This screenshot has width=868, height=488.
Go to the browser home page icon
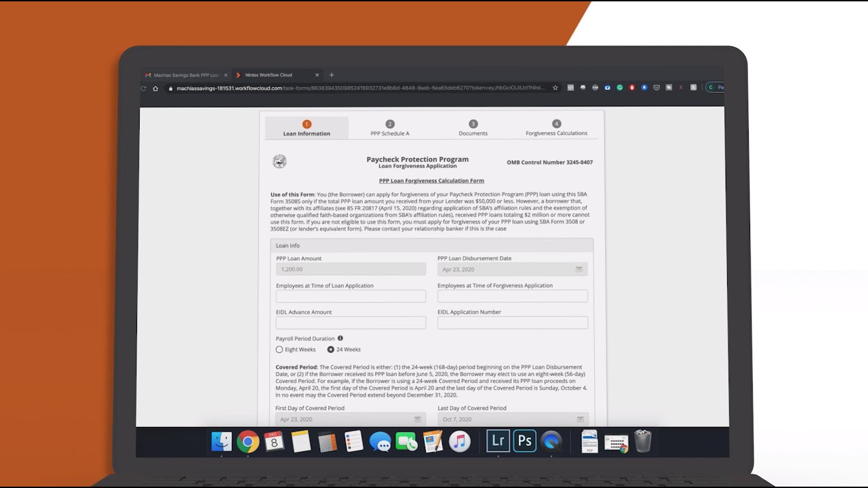155,88
